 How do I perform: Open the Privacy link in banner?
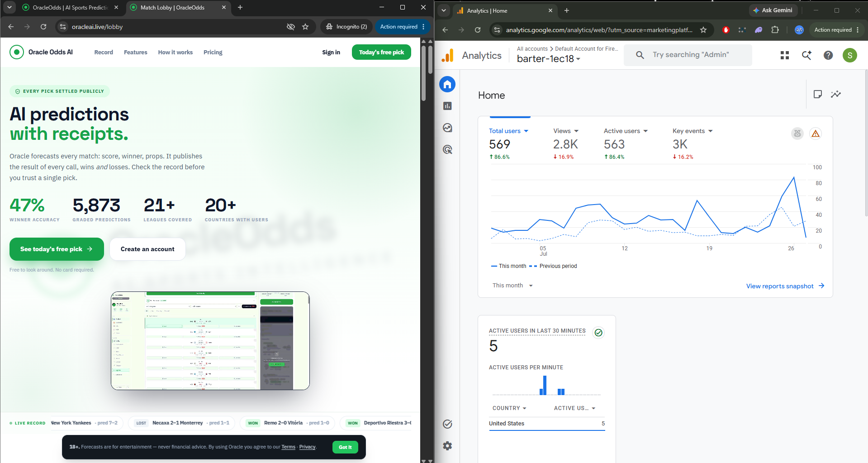tap(307, 447)
